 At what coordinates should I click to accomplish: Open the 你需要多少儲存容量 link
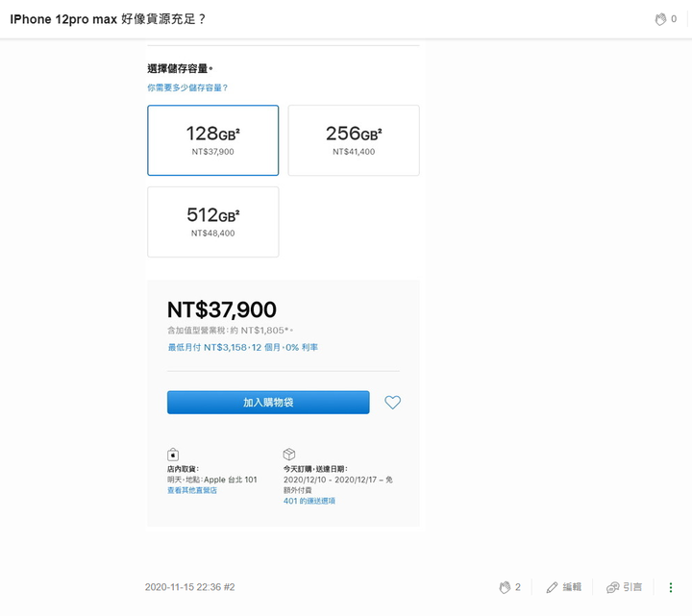(187, 87)
